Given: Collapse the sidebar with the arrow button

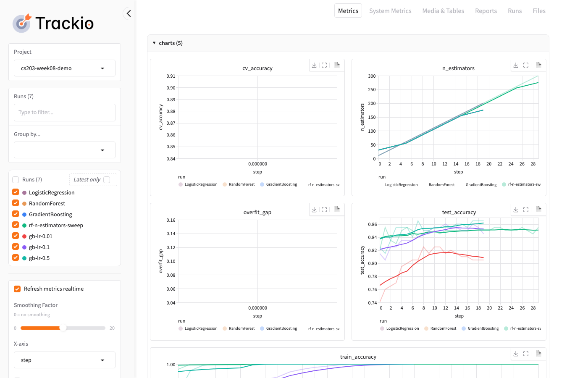Looking at the screenshot, I should coord(129,13).
